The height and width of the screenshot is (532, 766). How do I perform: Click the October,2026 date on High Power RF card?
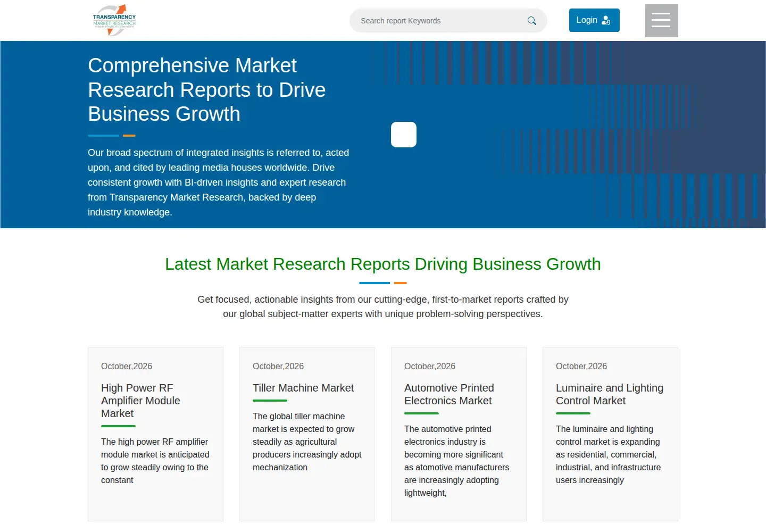tap(127, 366)
